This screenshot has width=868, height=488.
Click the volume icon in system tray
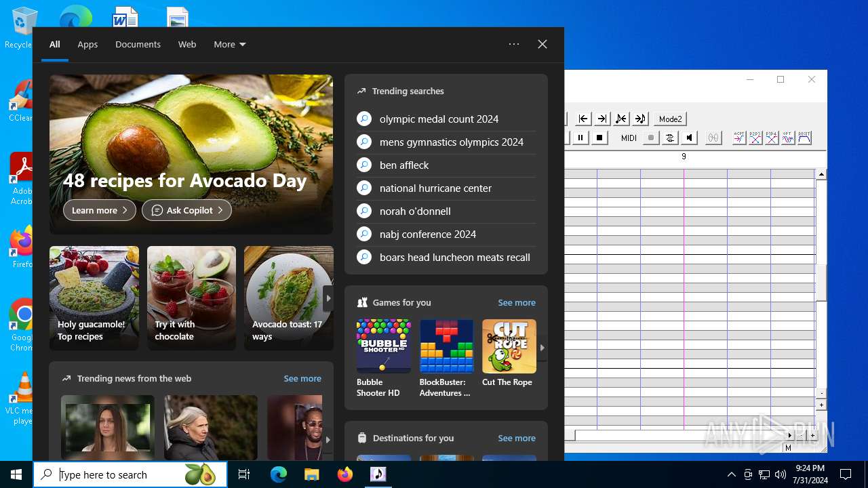click(x=781, y=474)
